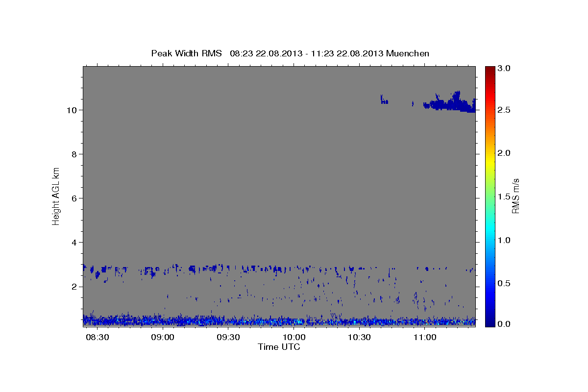Click the colorbar value 3.0
Image resolution: width=588 pixels, height=392 pixels.
pyautogui.click(x=505, y=69)
